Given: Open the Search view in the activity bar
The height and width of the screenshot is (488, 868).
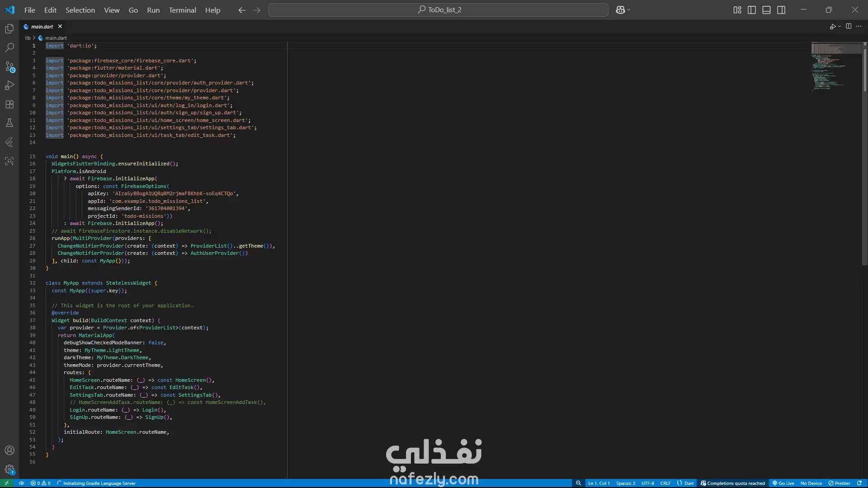Looking at the screenshot, I should pos(9,47).
